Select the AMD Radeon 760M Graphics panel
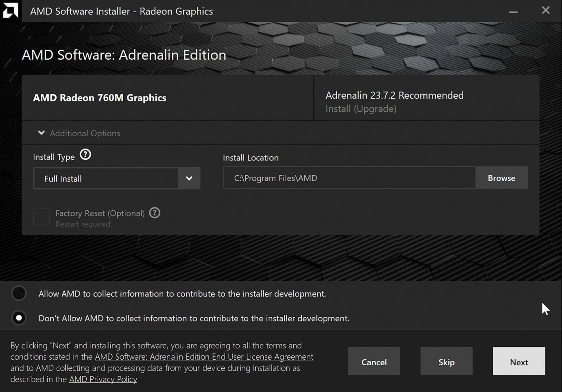 click(x=167, y=98)
